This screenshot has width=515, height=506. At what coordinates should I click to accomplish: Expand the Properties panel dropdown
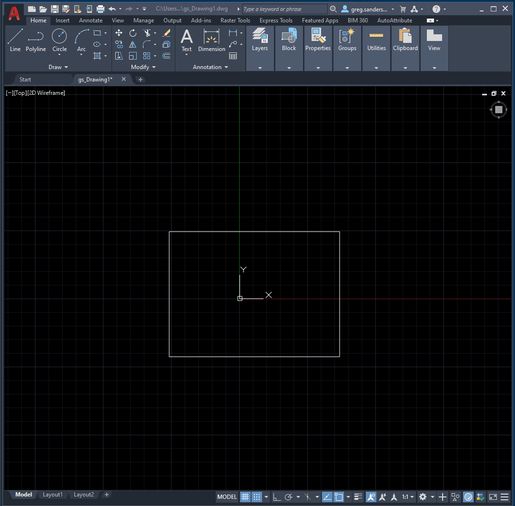(x=318, y=68)
